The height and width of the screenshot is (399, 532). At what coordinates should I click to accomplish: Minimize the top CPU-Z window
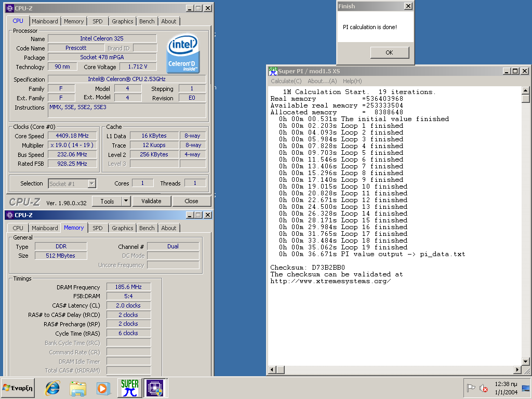[190, 8]
